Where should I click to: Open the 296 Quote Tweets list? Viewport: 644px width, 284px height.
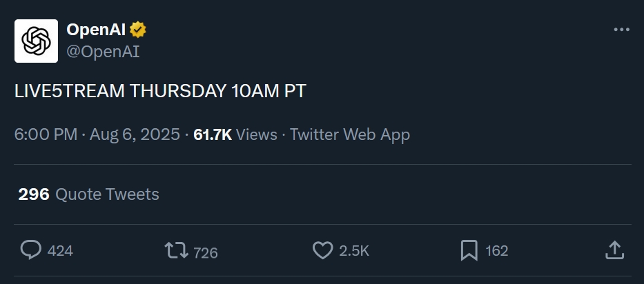pos(89,194)
